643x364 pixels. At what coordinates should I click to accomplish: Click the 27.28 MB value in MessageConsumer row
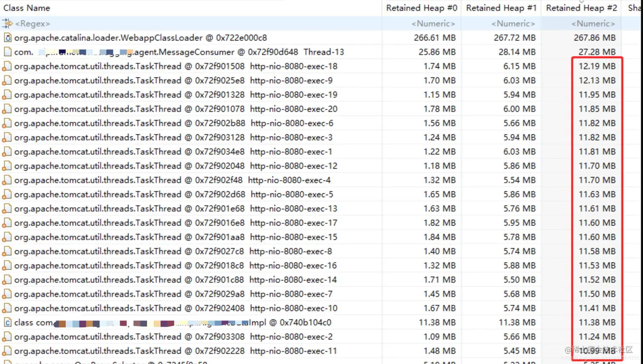[597, 52]
